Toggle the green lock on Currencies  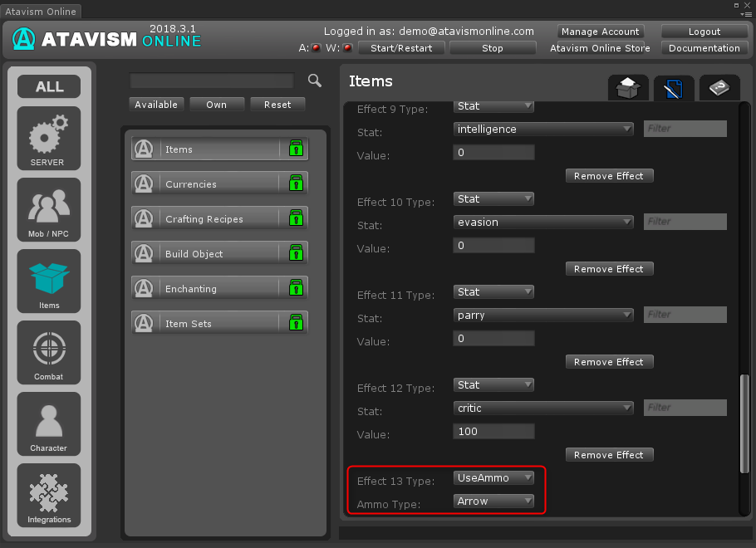pos(296,184)
